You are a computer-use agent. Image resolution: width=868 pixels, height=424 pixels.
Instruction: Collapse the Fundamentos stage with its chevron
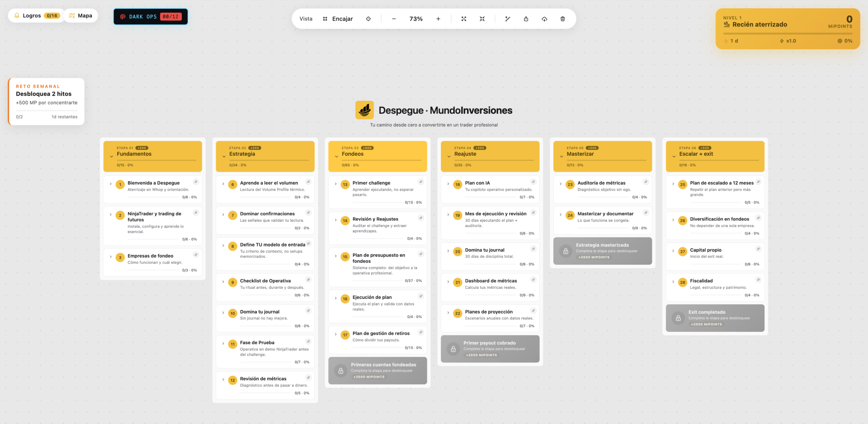[x=111, y=157]
